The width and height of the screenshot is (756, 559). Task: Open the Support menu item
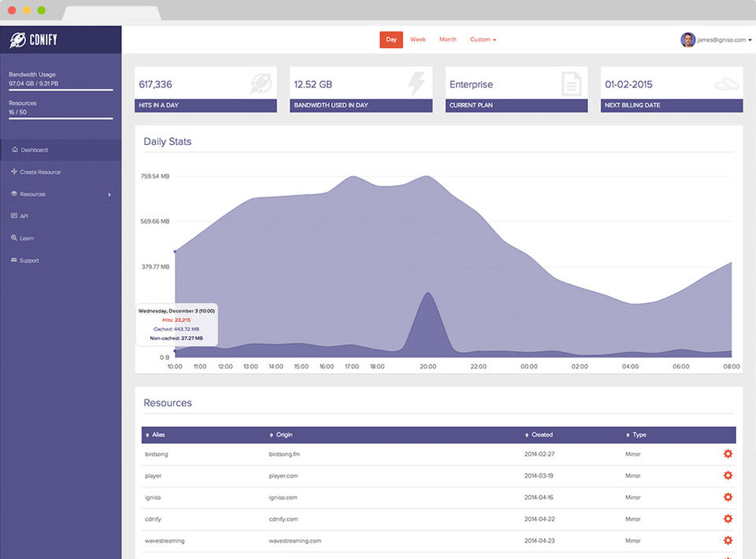[61, 261]
